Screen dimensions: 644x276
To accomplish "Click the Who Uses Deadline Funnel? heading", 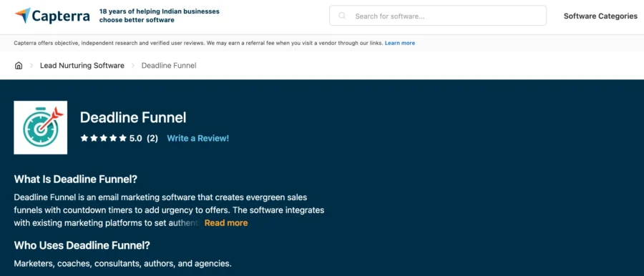I will point(82,245).
